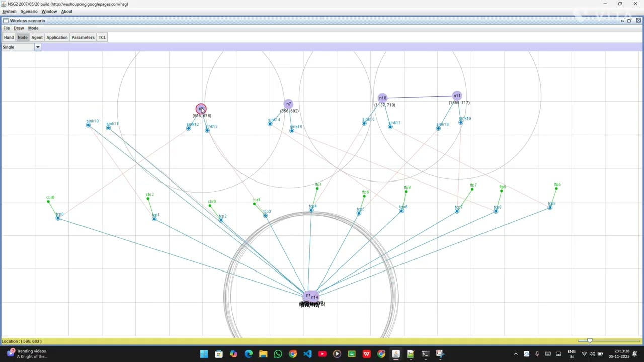Image resolution: width=644 pixels, height=362 pixels.
Task: Select the sink15 agent circle
Action: pyautogui.click(x=291, y=131)
